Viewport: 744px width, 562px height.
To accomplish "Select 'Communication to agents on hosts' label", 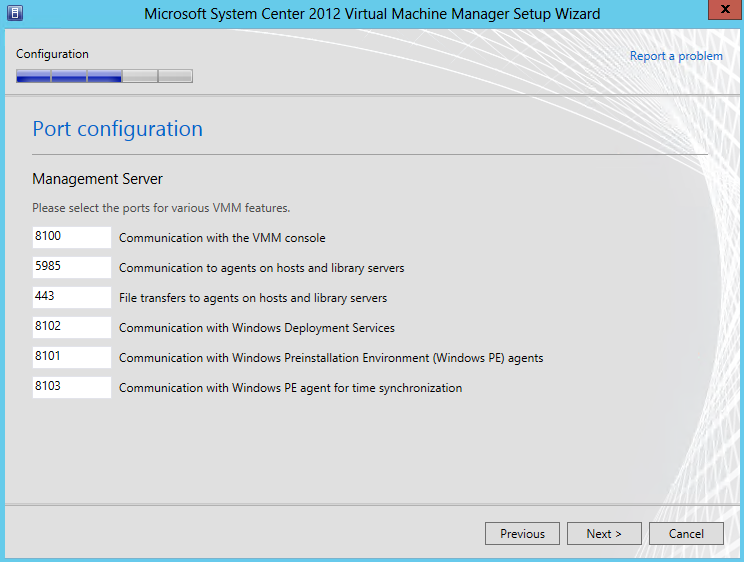I will pyautogui.click(x=261, y=268).
